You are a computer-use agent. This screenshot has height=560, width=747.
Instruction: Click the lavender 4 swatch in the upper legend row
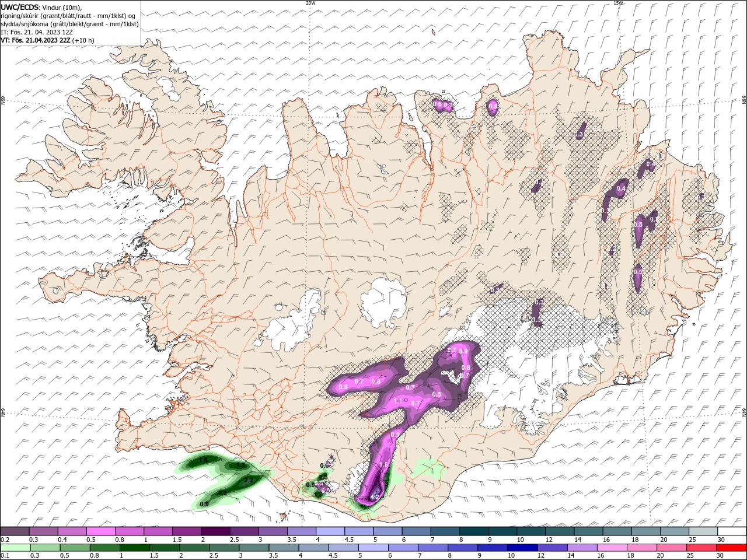point(330,531)
